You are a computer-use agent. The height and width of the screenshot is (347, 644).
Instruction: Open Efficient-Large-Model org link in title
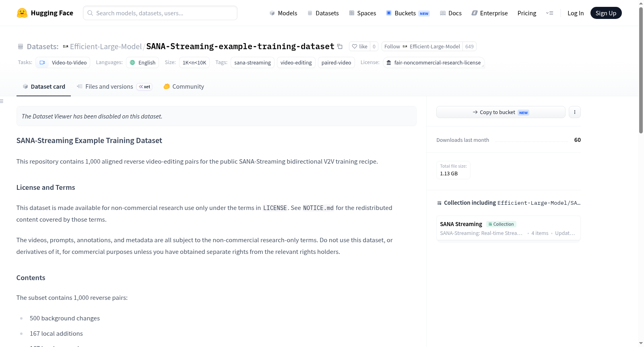click(x=106, y=47)
